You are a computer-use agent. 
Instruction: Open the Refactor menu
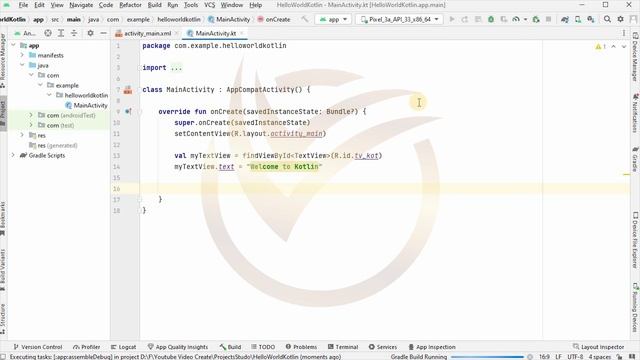(x=130, y=5)
